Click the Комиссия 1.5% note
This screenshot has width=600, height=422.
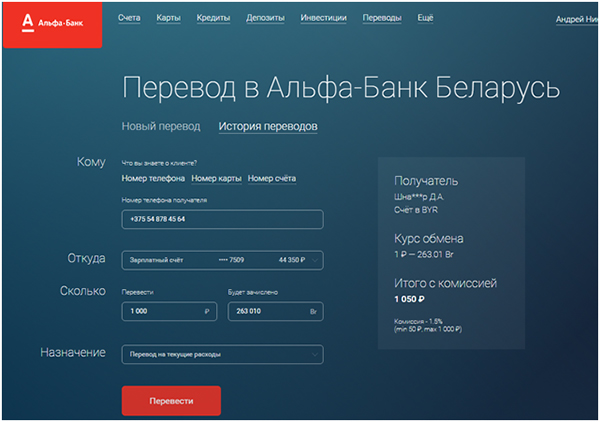point(428,325)
